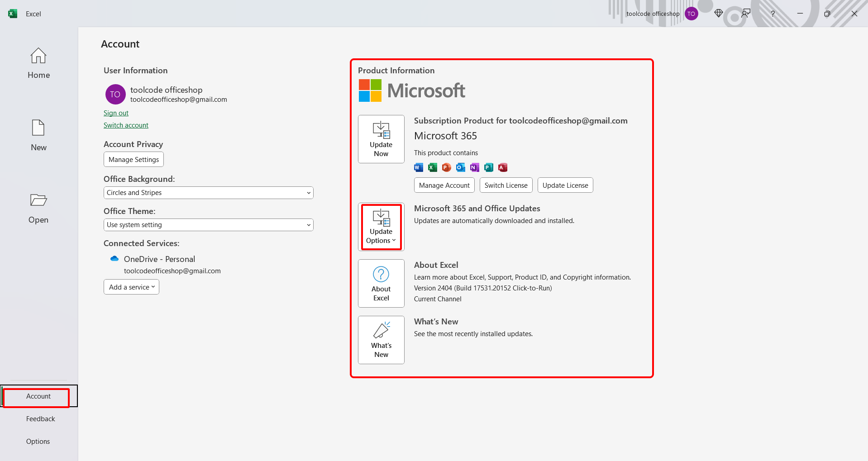Click the diamond premium icon in title bar

[x=718, y=14]
